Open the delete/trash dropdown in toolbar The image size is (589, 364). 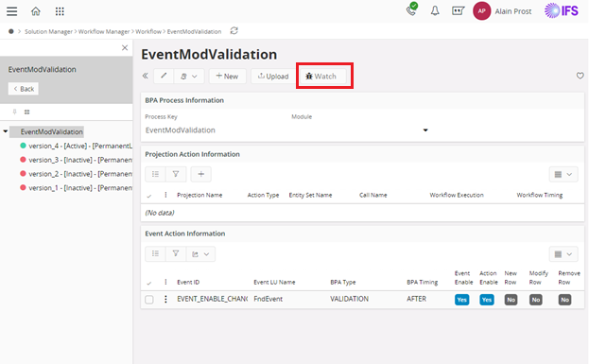189,77
